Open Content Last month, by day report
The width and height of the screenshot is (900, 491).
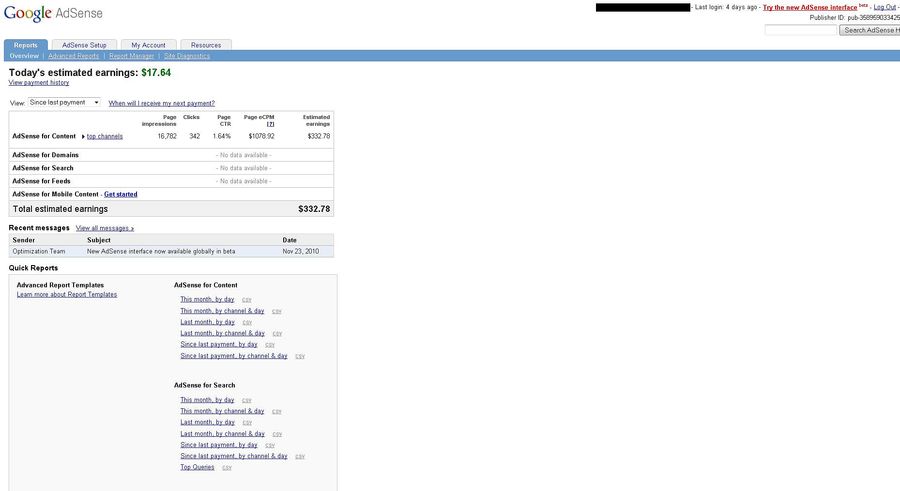point(207,322)
